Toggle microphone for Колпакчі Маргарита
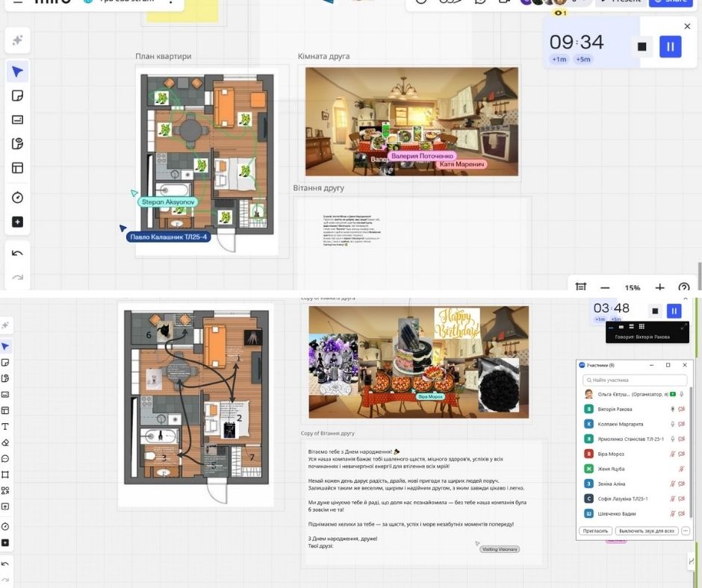 [x=672, y=424]
